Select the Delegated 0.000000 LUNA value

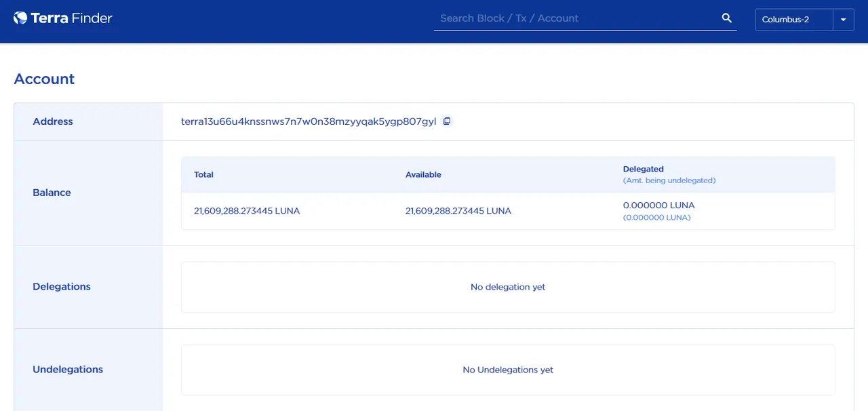(659, 205)
